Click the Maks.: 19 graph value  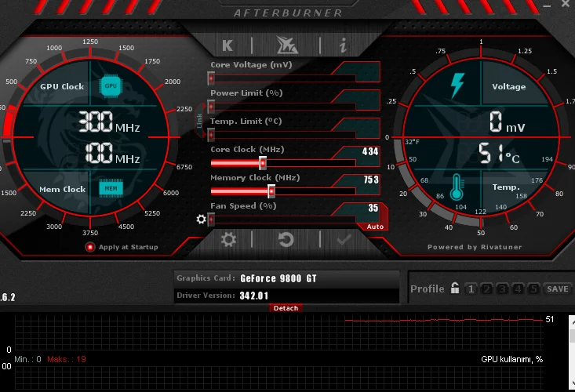point(67,359)
